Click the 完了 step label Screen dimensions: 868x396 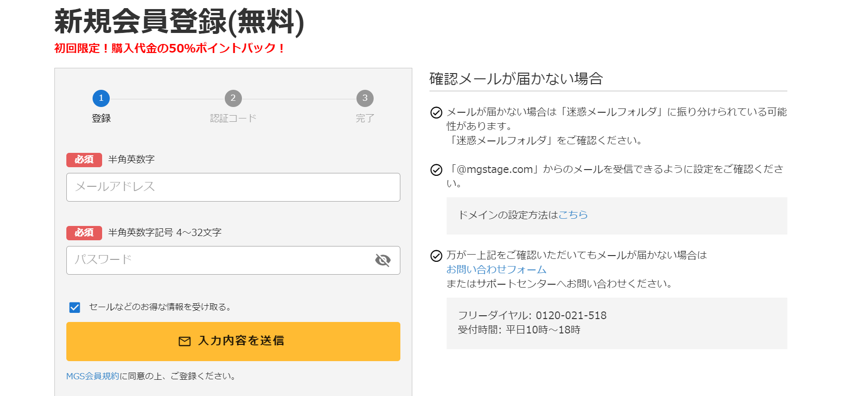click(365, 118)
